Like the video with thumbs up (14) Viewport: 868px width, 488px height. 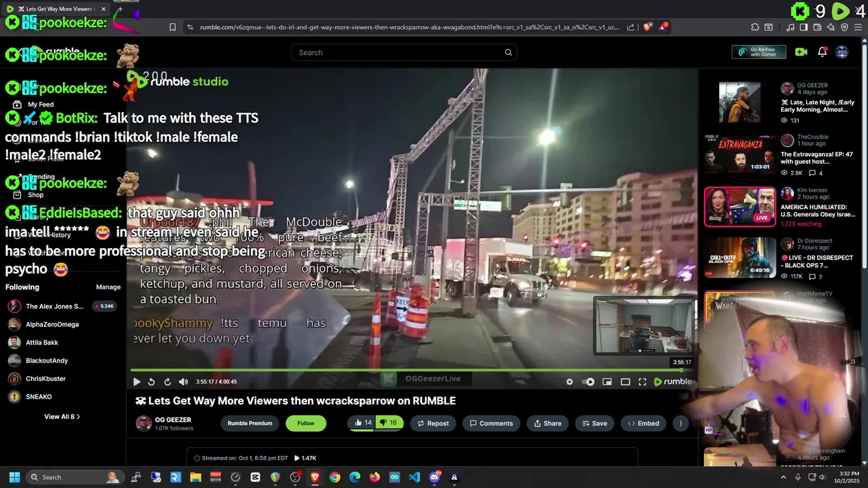pyautogui.click(x=362, y=423)
